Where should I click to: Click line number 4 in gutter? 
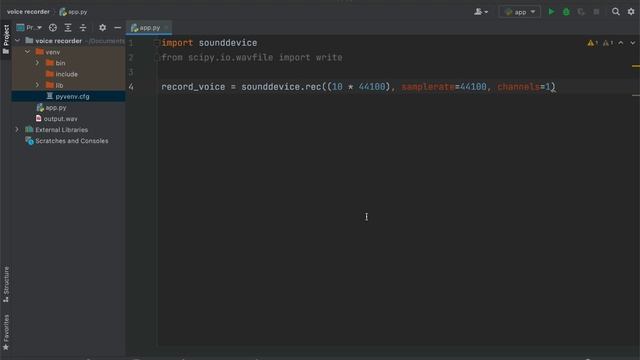click(131, 87)
